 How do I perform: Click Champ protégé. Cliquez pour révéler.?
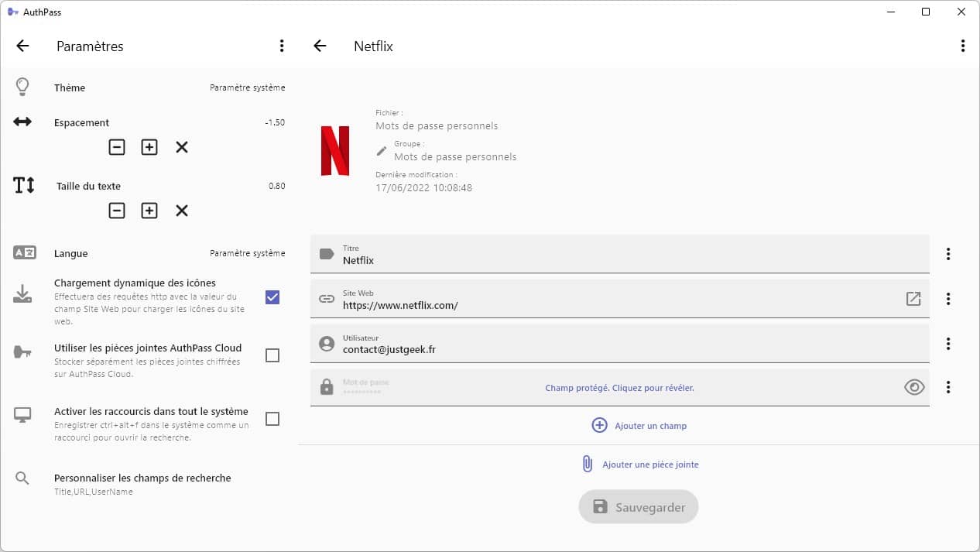pyautogui.click(x=619, y=388)
